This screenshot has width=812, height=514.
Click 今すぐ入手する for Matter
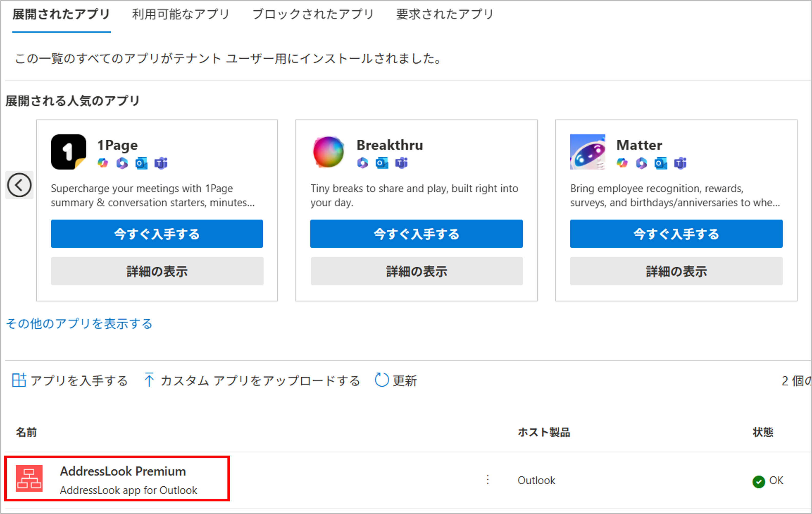click(676, 234)
